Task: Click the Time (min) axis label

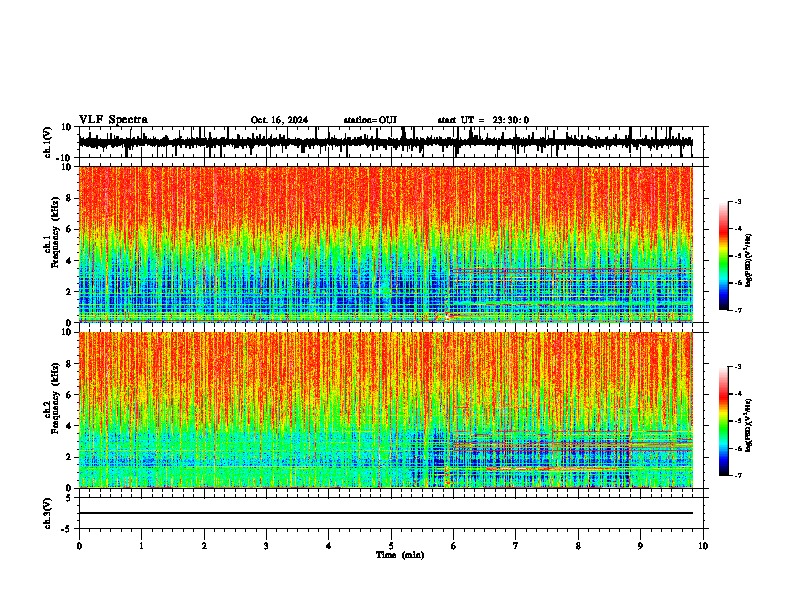Action: click(400, 555)
